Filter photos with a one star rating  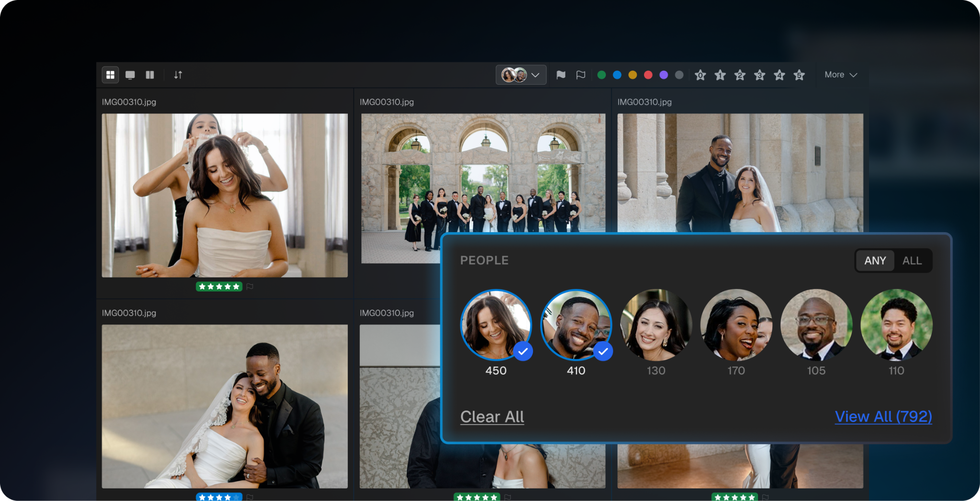point(720,75)
